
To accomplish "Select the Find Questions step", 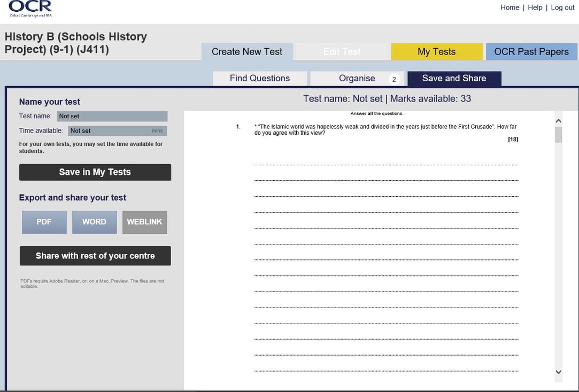I will click(260, 78).
